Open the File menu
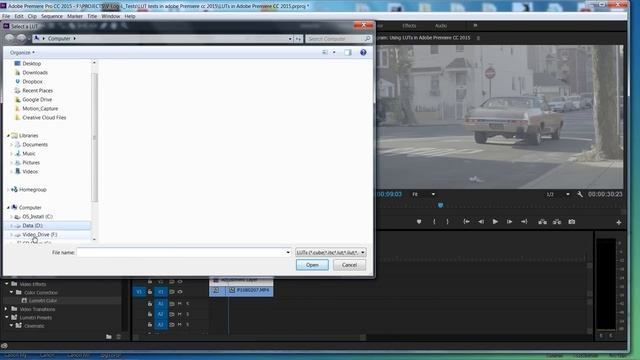The width and height of the screenshot is (640, 360). [6, 16]
